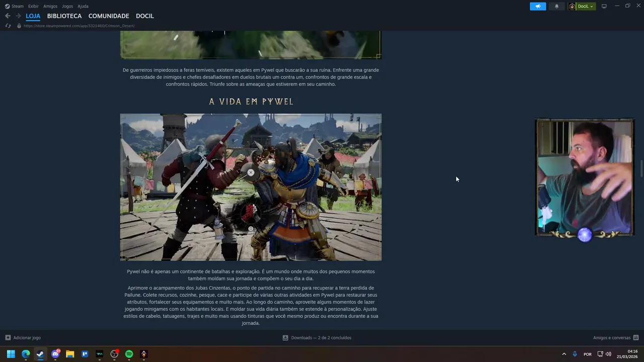Image resolution: width=644 pixels, height=362 pixels.
Task: Expand the DociL account dropdown
Action: click(x=586, y=6)
